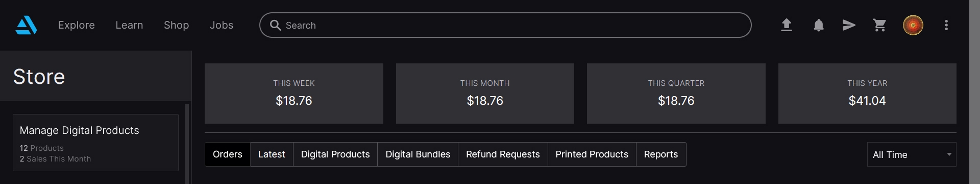The width and height of the screenshot is (980, 184).
Task: Switch to the Latest tab
Action: (272, 154)
